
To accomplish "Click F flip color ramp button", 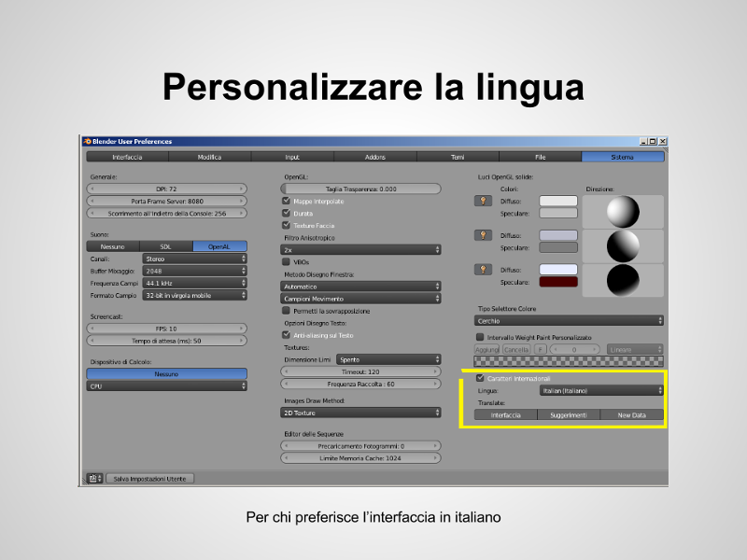I will click(541, 349).
